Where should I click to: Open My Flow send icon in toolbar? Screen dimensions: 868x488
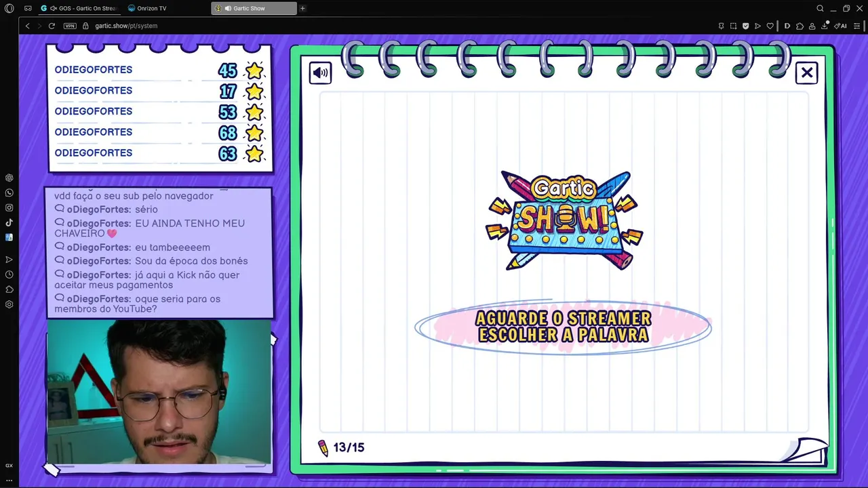[x=757, y=26]
